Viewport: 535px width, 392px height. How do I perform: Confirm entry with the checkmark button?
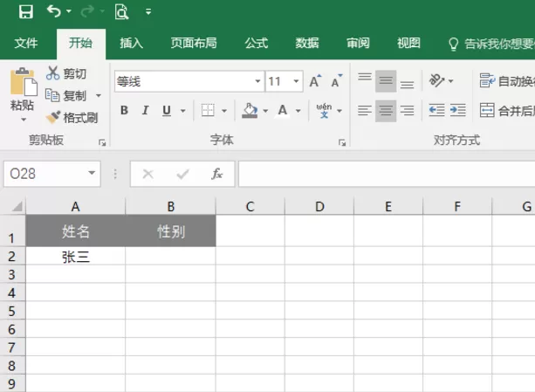point(182,174)
